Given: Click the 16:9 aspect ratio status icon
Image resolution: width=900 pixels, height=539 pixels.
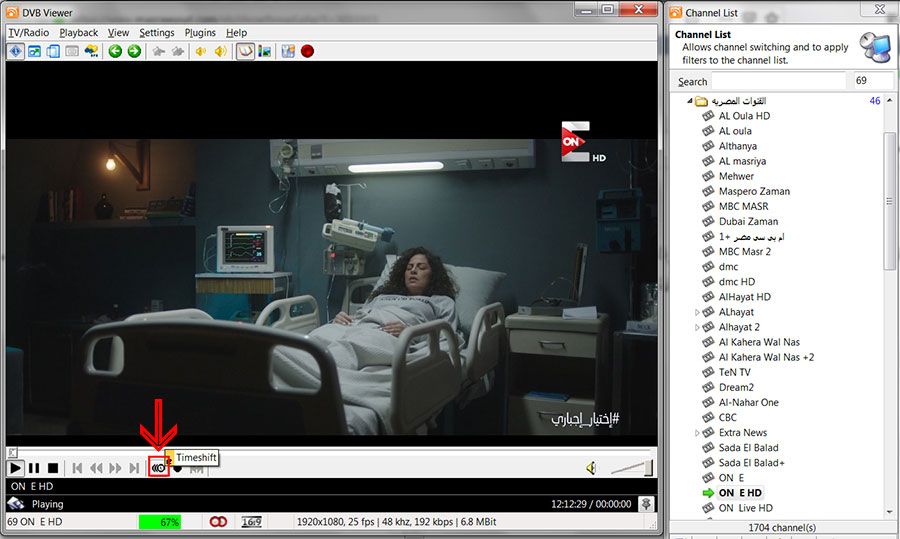Looking at the screenshot, I should tap(251, 522).
